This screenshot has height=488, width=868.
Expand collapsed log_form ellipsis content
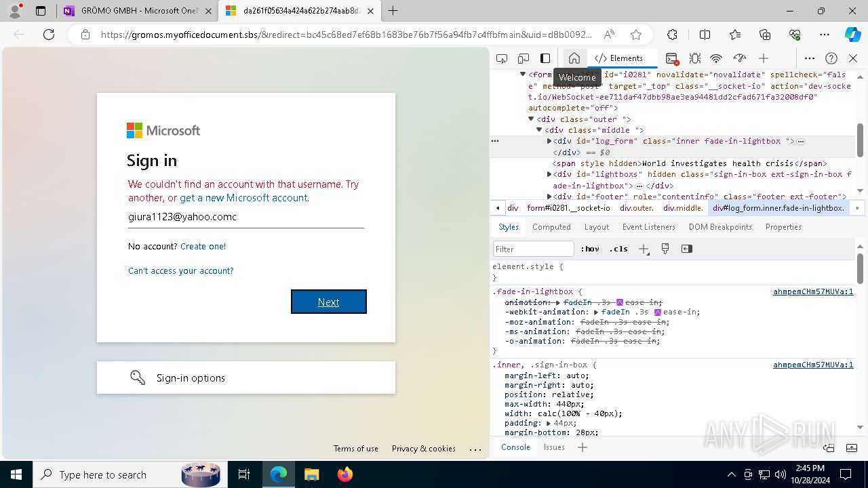coord(801,142)
